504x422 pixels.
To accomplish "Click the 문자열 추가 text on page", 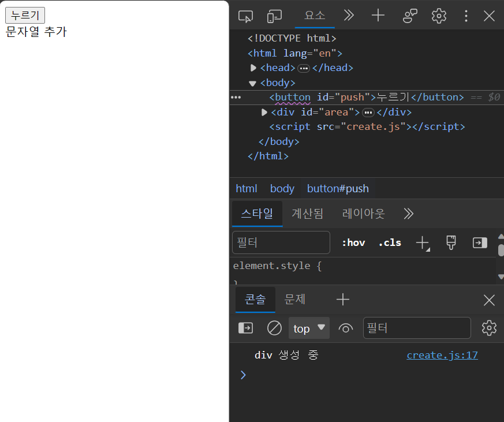I will pyautogui.click(x=36, y=32).
